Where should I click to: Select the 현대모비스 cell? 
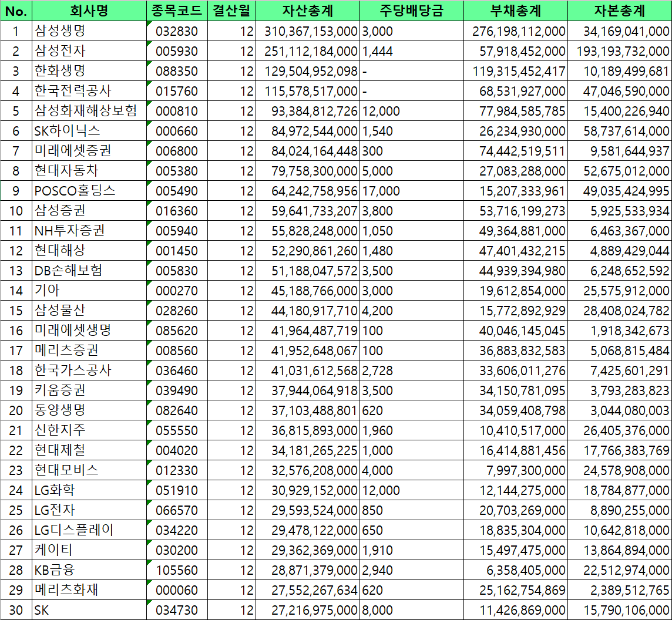89,470
